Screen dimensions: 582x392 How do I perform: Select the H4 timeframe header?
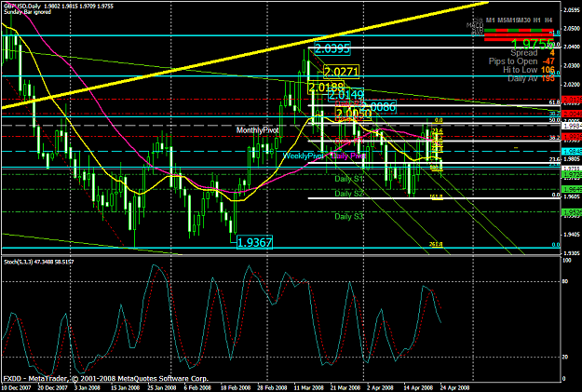point(548,20)
